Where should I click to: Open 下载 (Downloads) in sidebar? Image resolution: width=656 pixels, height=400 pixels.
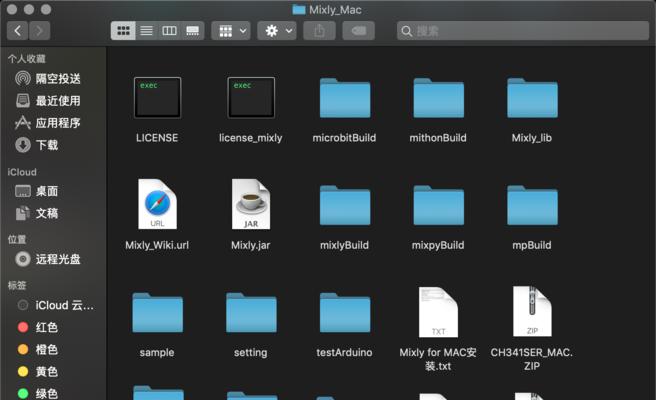(x=37, y=145)
